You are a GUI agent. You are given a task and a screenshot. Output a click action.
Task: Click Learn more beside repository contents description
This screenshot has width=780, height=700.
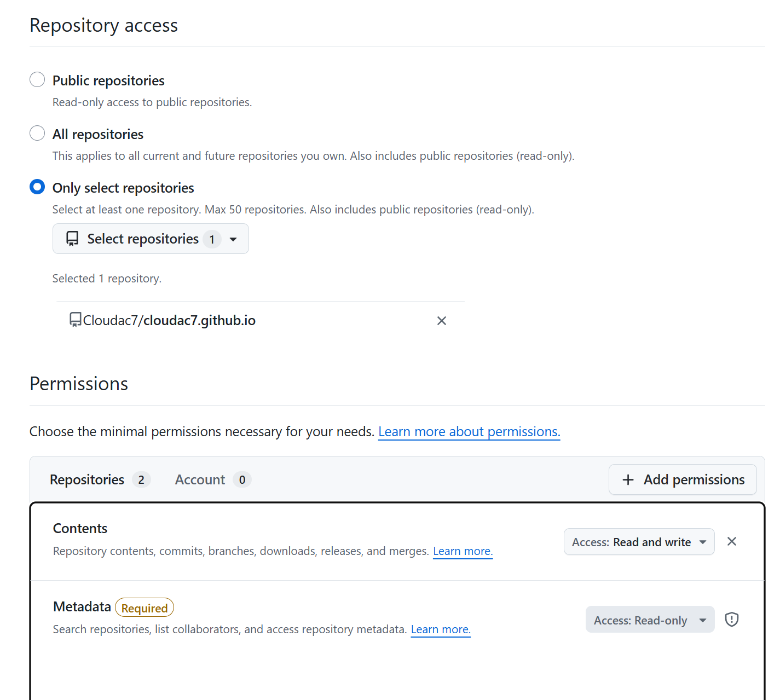tap(463, 551)
